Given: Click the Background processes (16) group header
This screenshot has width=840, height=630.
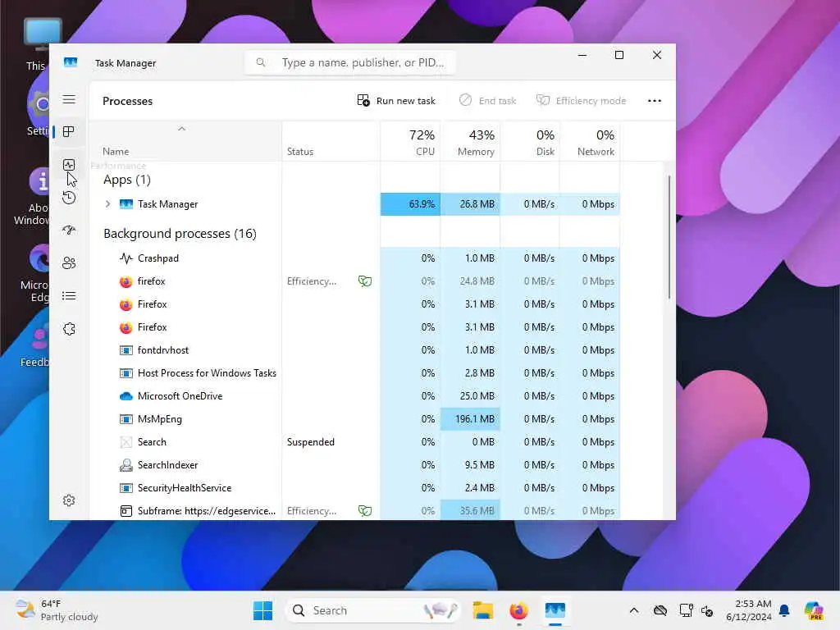Looking at the screenshot, I should click(x=180, y=234).
